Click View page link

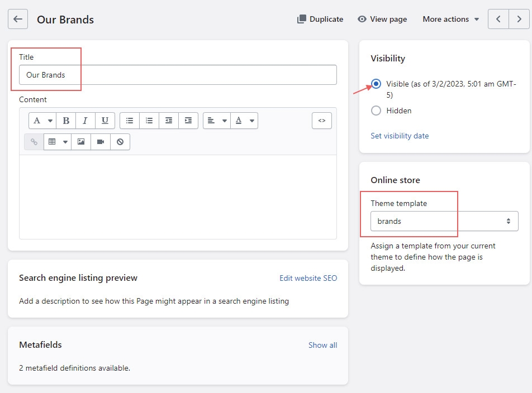click(382, 19)
